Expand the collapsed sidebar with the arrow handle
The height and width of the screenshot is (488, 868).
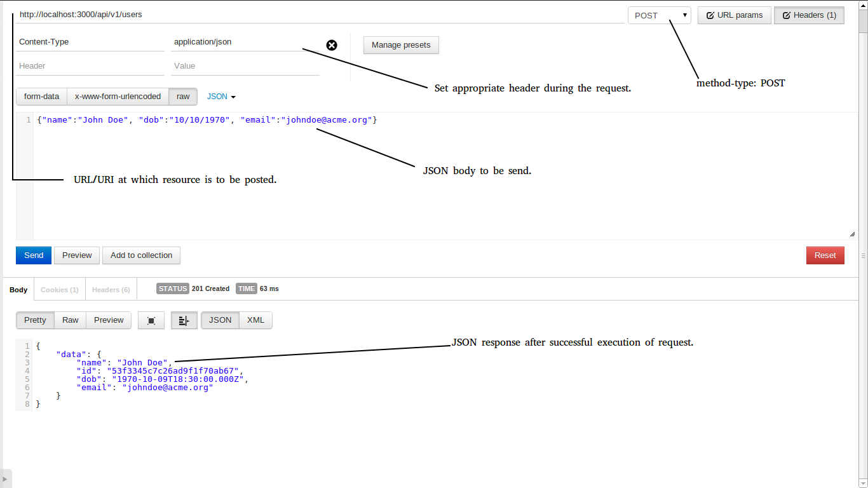tap(6, 478)
